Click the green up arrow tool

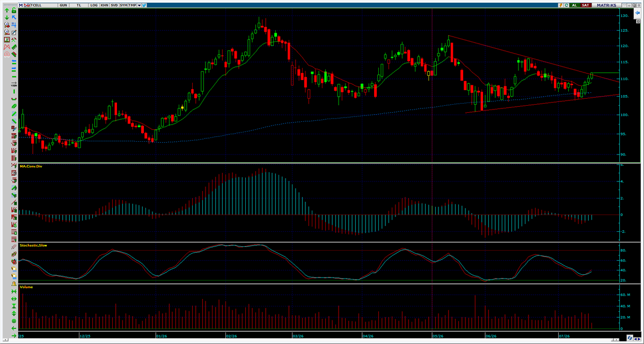point(7,10)
